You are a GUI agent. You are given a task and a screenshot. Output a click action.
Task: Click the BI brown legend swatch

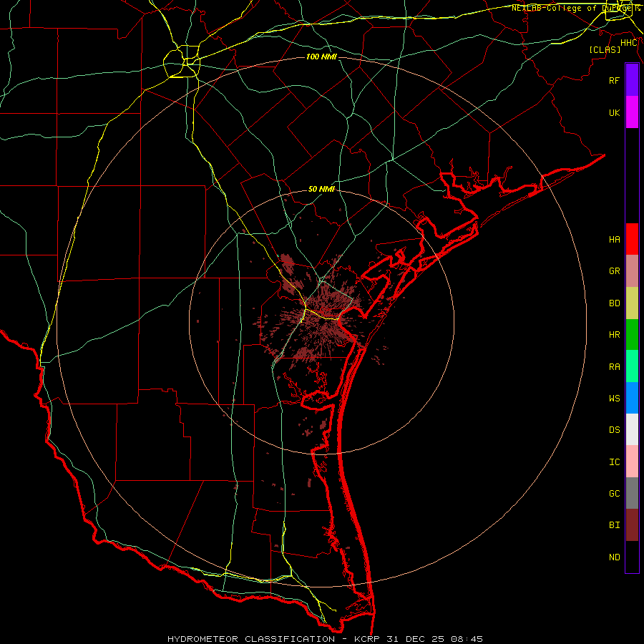click(632, 525)
